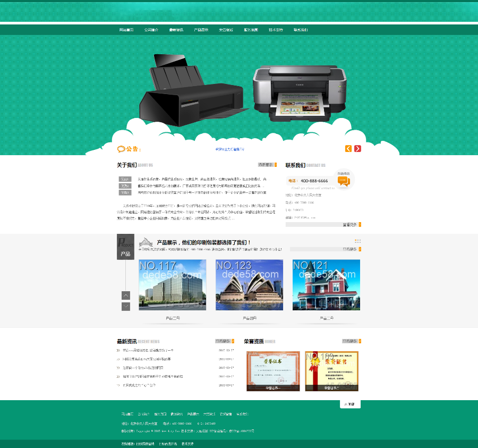Click orange arrow beside product 查看更多
This screenshot has width=478, height=448.
pos(360,249)
